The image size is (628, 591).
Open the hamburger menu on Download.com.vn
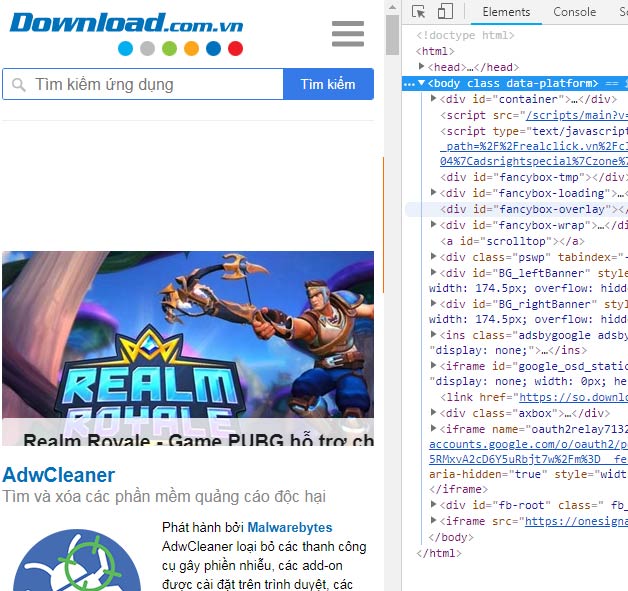point(348,34)
